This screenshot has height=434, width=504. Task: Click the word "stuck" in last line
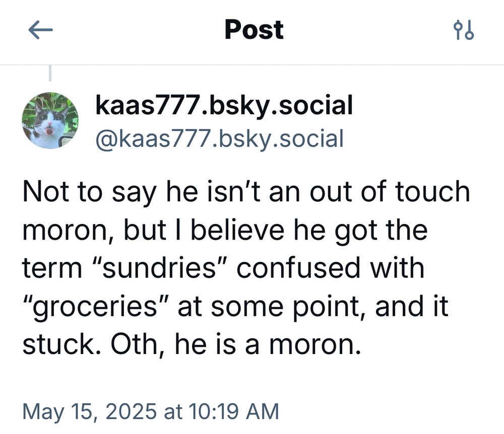60,344
